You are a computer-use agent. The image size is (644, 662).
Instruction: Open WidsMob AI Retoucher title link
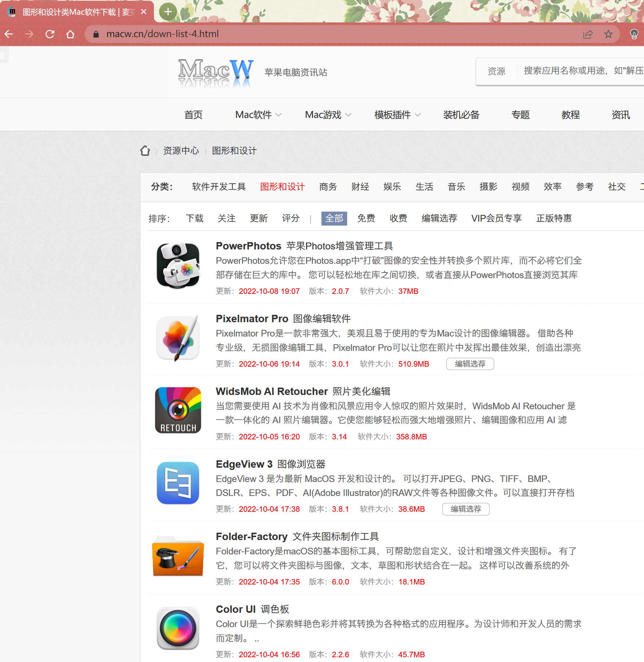tap(303, 391)
